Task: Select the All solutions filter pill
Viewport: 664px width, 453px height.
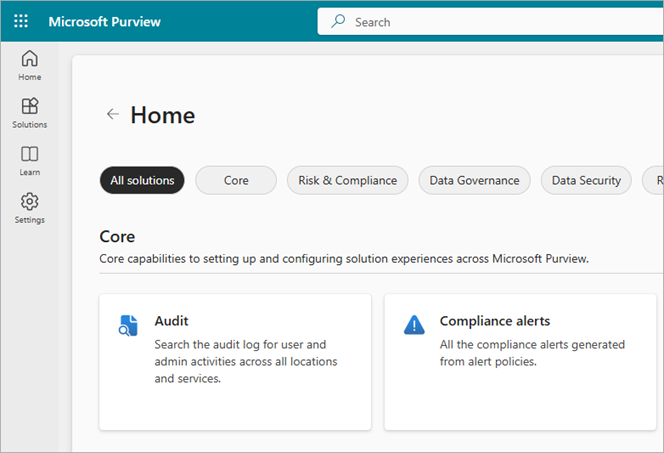Action: (x=142, y=180)
